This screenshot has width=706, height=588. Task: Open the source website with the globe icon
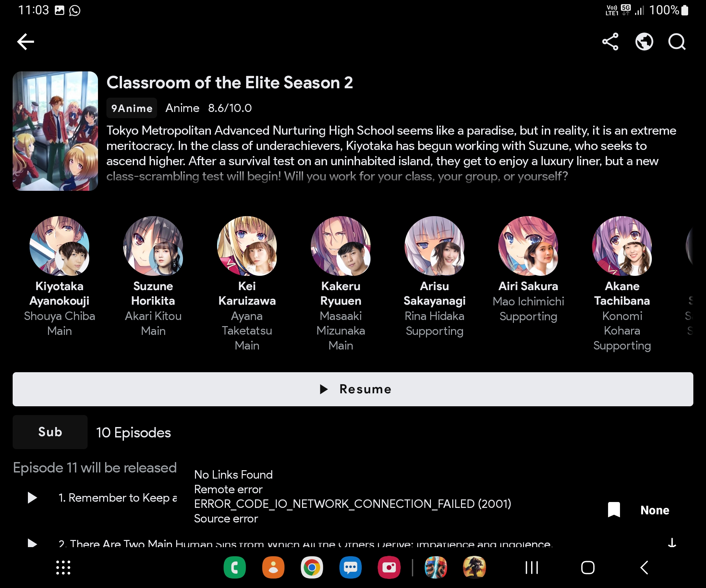click(644, 41)
